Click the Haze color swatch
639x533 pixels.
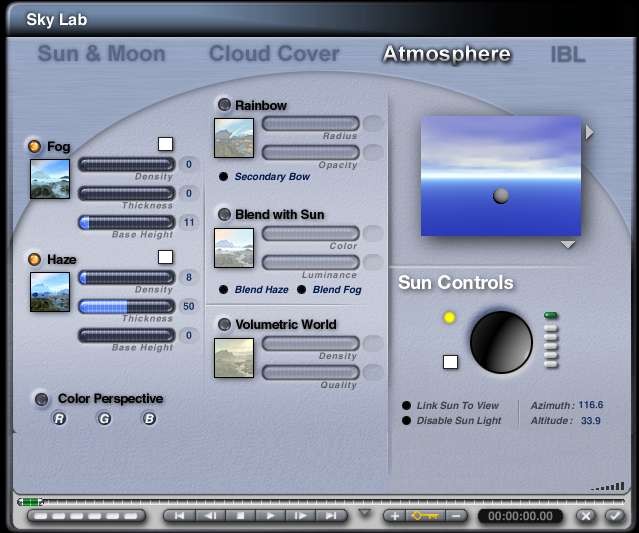166,258
